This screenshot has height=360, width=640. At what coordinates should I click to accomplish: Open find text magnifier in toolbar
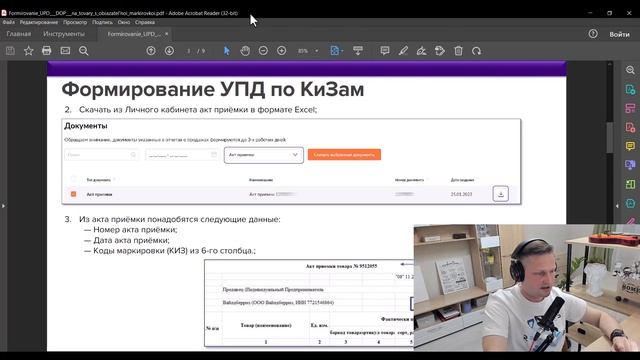(x=84, y=51)
